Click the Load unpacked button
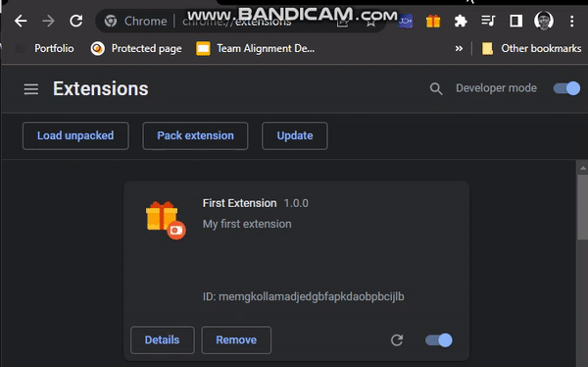Screen dimensions: 588x367 point(75,135)
